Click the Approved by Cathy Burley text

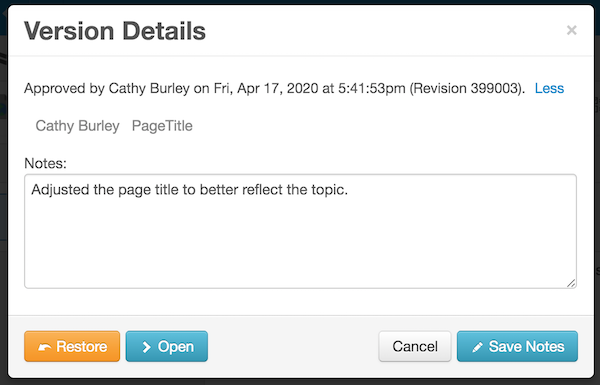point(107,88)
